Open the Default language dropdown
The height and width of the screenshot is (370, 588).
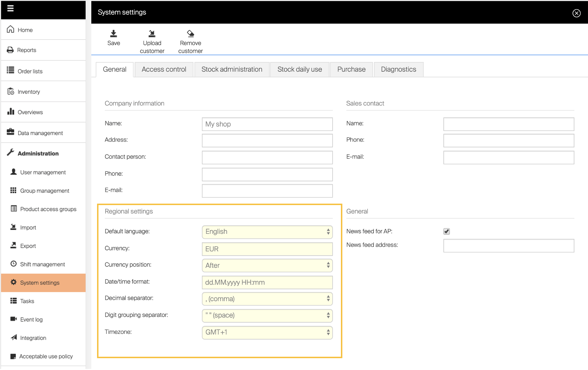(267, 232)
